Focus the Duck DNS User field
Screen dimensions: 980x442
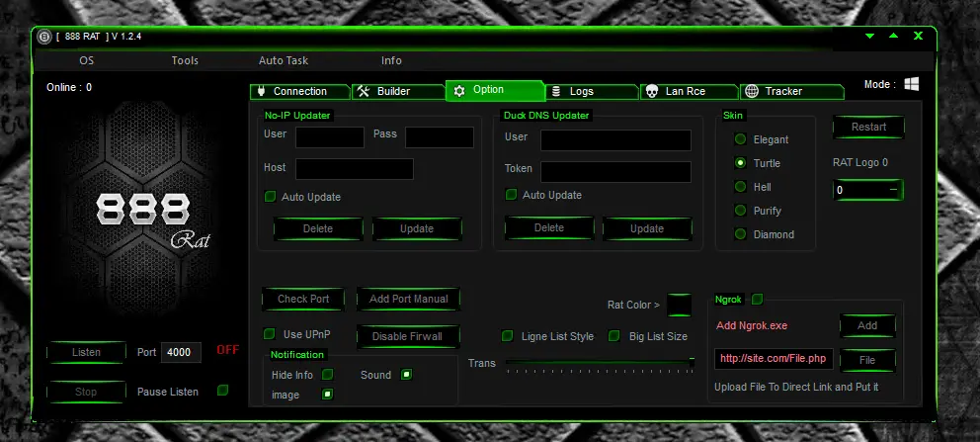coord(615,140)
